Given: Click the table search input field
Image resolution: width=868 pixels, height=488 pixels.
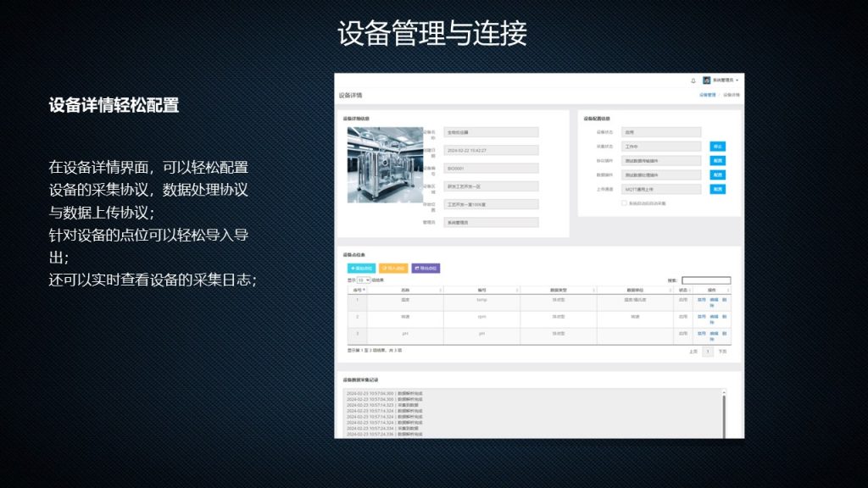Looking at the screenshot, I should [705, 280].
